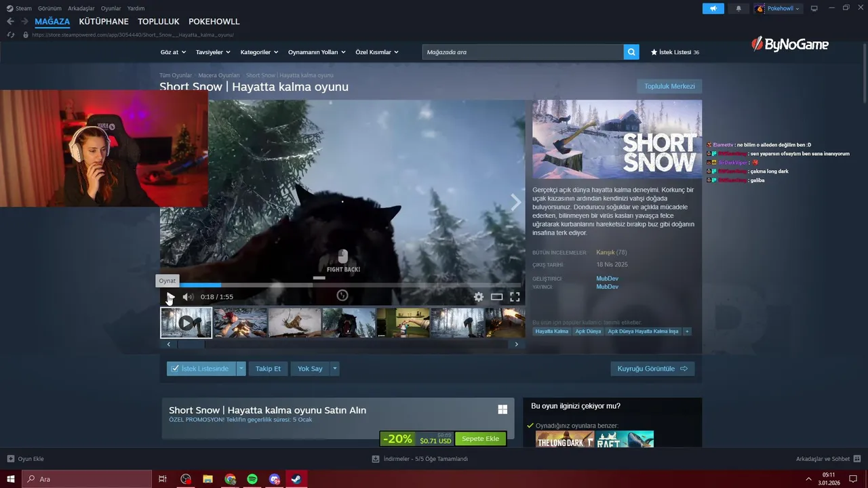
Task: Open Spotify from taskbar
Action: pos(252,479)
